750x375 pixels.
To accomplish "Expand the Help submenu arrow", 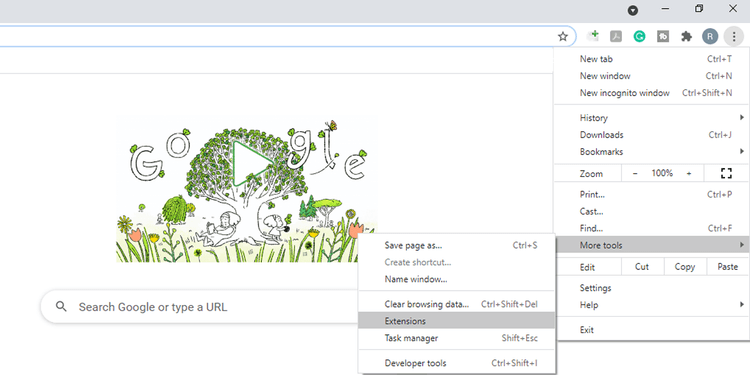I will click(741, 305).
